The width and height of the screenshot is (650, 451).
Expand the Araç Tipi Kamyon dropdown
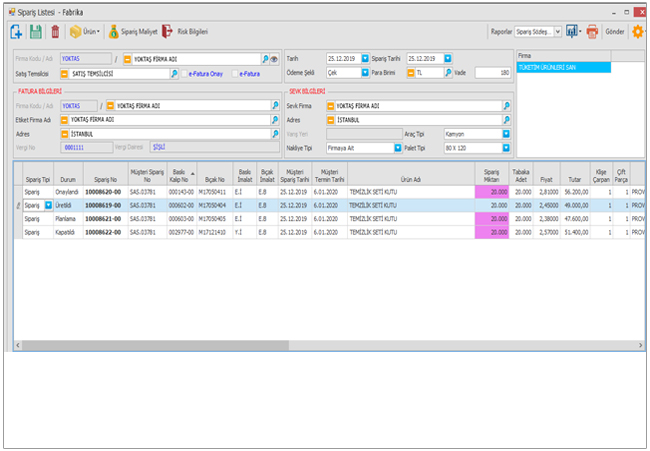[506, 133]
